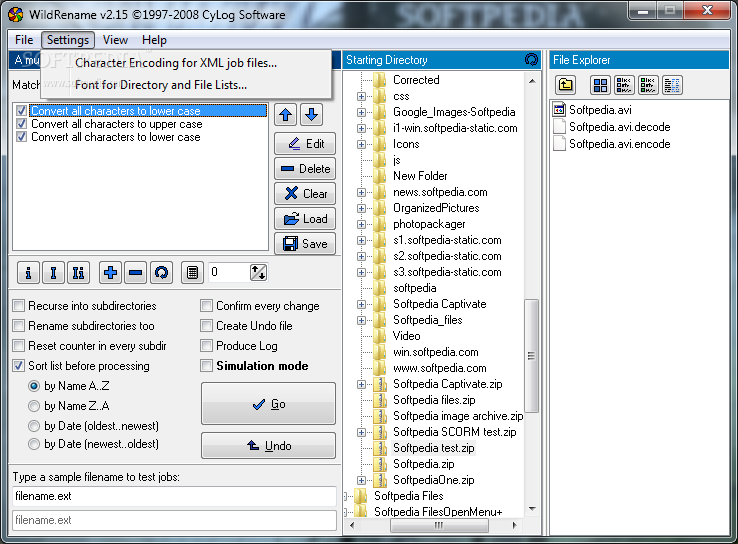The image size is (738, 544).
Task: Expand Softpedia Captivate folder node
Action: [x=361, y=304]
